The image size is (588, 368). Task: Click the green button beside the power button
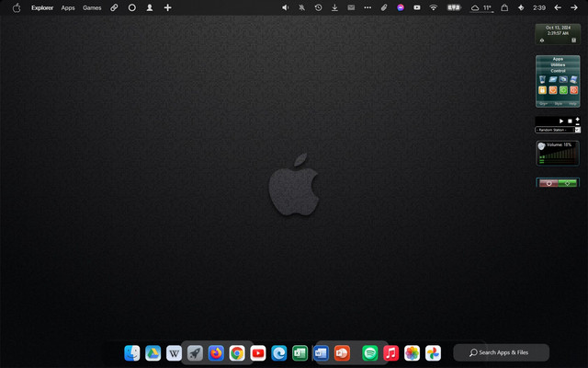(x=568, y=183)
